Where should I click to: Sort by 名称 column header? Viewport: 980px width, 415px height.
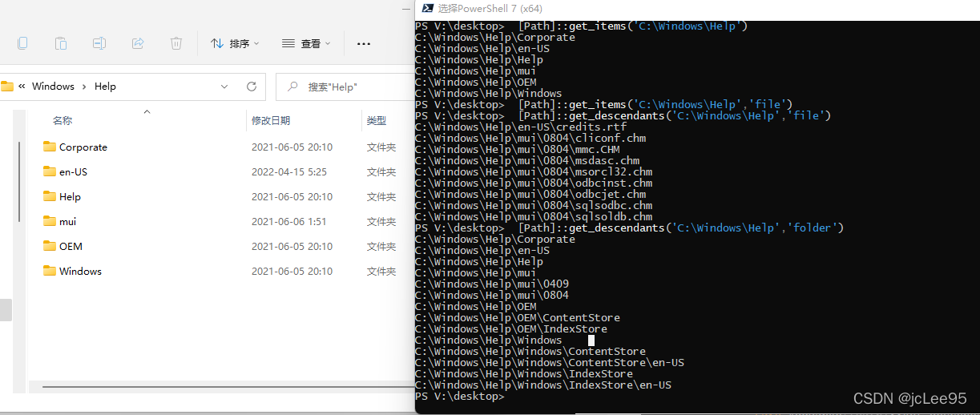63,121
